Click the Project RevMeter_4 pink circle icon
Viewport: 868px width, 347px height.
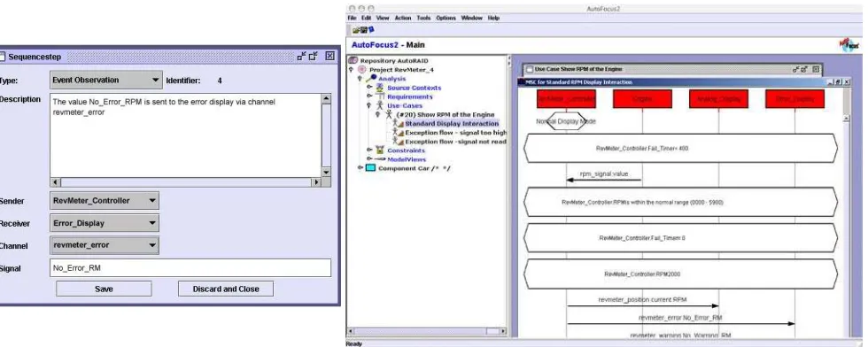click(x=362, y=70)
